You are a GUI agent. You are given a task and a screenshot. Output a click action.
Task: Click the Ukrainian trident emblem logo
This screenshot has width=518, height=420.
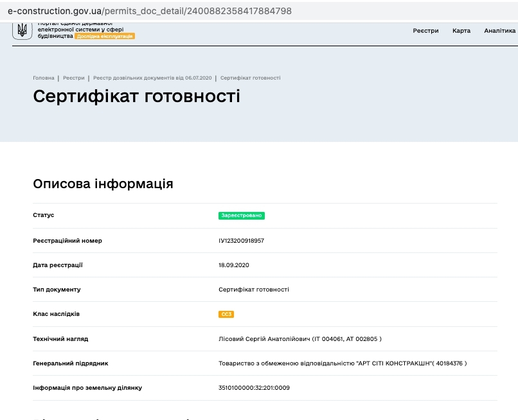tap(22, 31)
